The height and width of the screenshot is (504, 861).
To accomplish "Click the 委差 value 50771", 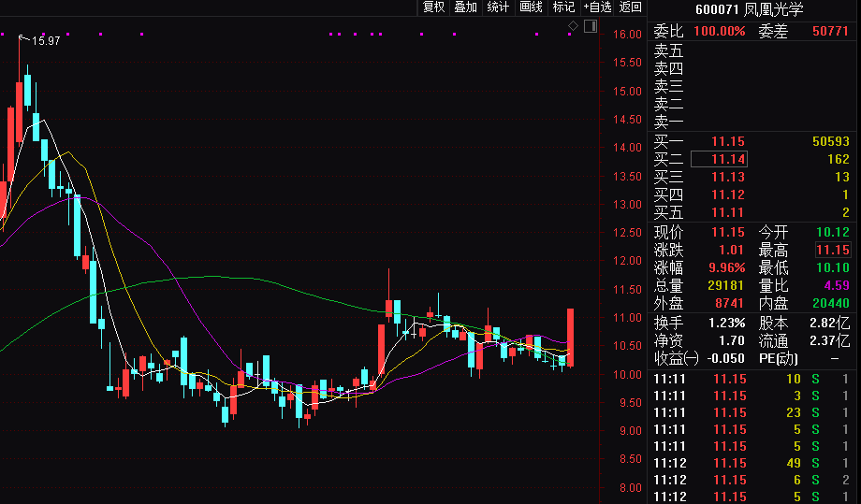I will [831, 31].
